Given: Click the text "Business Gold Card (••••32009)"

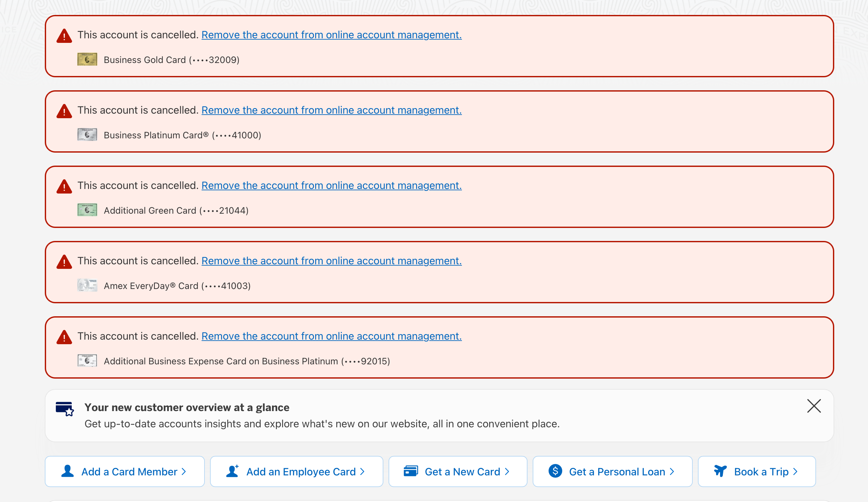Looking at the screenshot, I should [x=171, y=60].
